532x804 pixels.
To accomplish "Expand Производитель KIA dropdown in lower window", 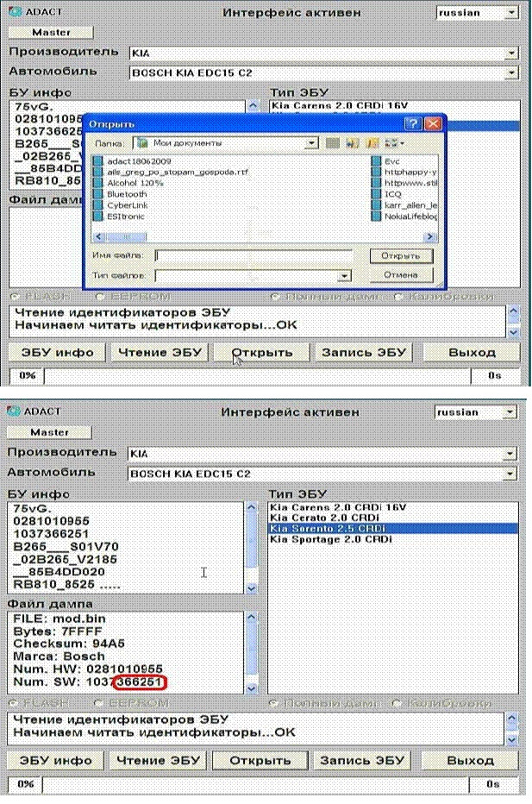I will tap(510, 453).
